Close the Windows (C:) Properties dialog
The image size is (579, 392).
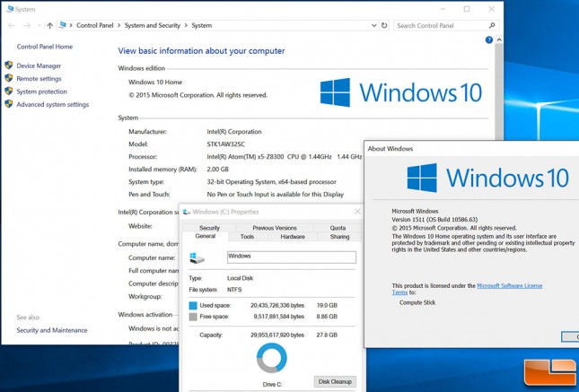[357, 212]
